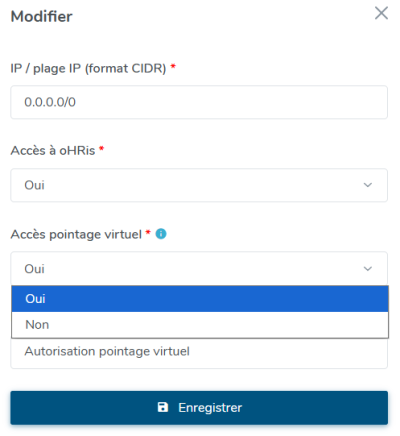Focus the IP / plage IP input field
Screen dimensions: 400x436
pos(199,102)
